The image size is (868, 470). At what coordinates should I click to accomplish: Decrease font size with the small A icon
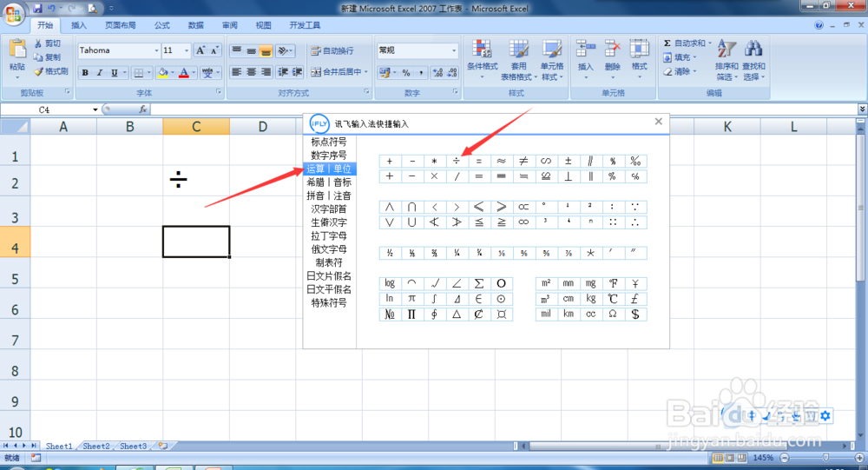click(214, 50)
